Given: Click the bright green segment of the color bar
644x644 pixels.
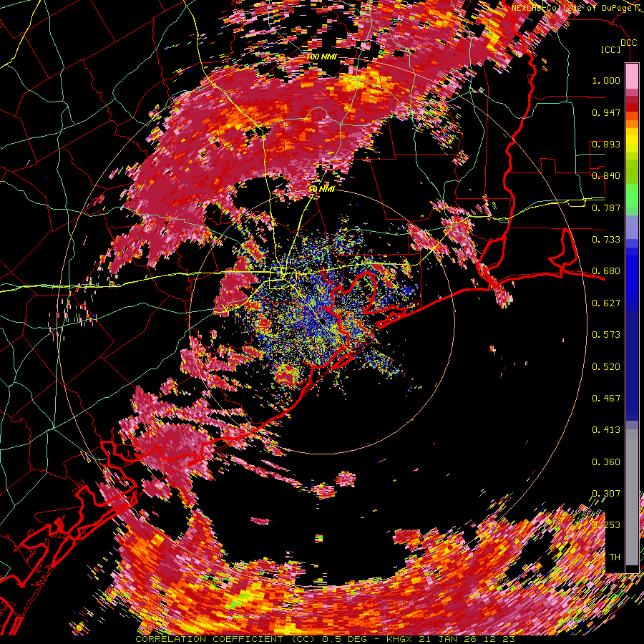Looking at the screenshot, I should (632, 195).
